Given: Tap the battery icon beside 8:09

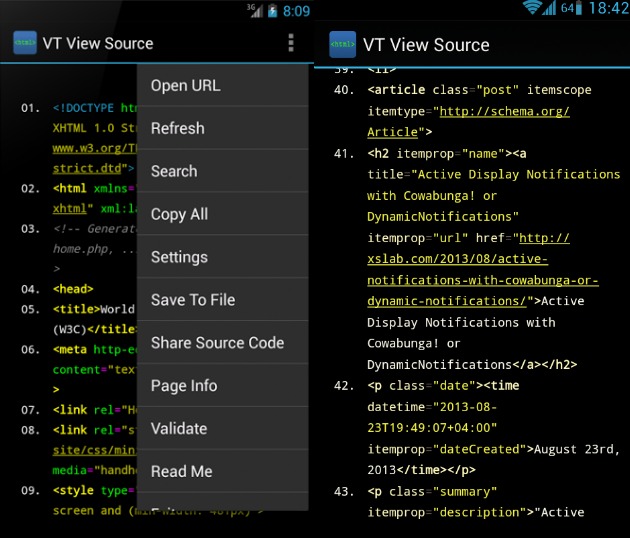Looking at the screenshot, I should pos(271,11).
